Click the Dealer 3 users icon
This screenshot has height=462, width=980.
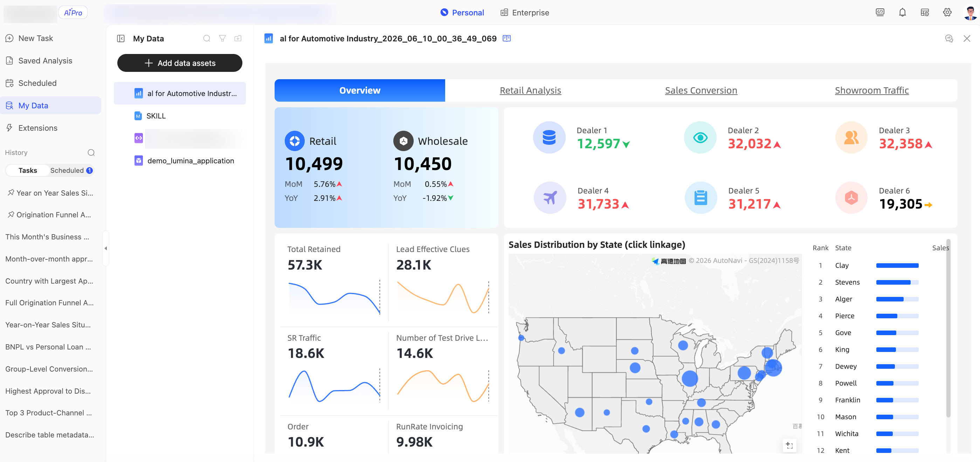point(851,137)
